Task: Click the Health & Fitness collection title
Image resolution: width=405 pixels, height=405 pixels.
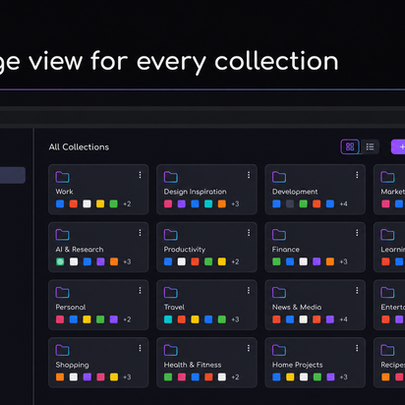Action: 192,365
